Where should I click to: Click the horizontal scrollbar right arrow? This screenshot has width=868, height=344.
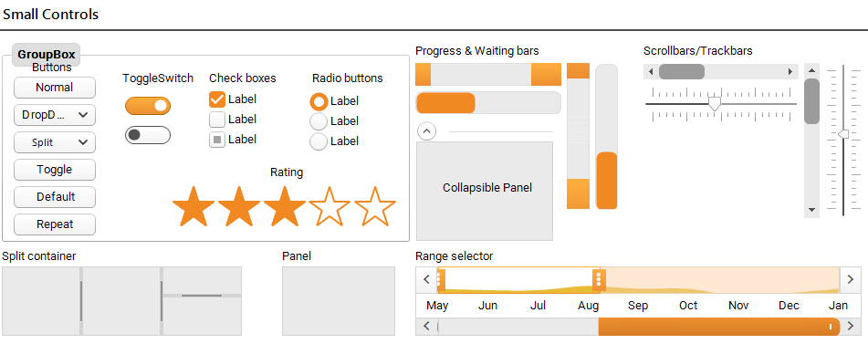pyautogui.click(x=790, y=72)
